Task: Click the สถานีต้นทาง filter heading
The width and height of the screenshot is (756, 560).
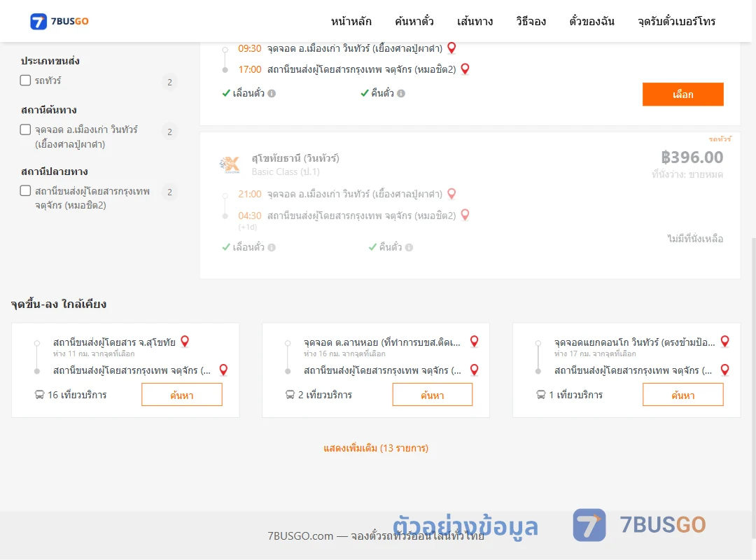Action: tap(49, 110)
